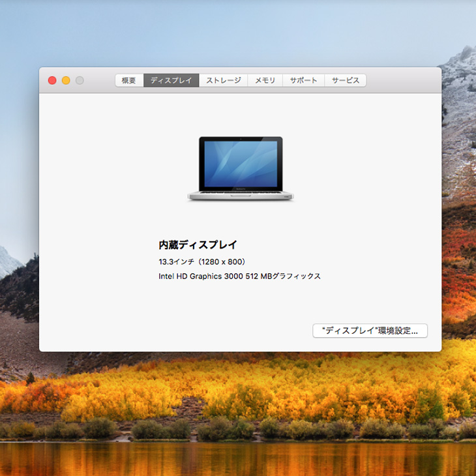Open the ストレージ tab
The image size is (476, 476).
223,80
